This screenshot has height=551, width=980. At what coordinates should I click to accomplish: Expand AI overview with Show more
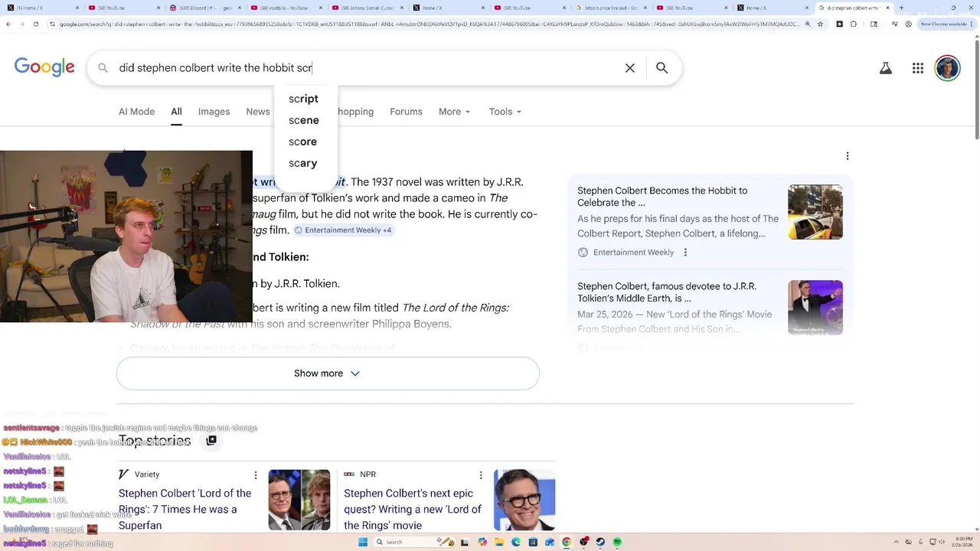pyautogui.click(x=328, y=373)
